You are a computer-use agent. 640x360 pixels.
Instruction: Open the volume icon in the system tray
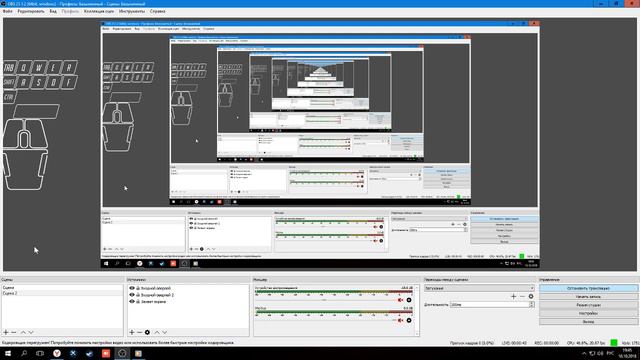click(601, 353)
